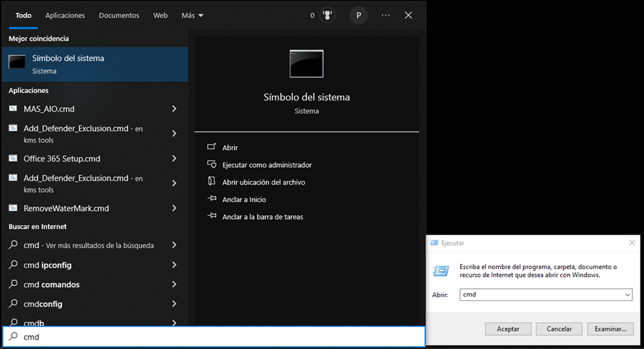
Task: Click the large Símbolo del sistema preview icon
Action: click(x=307, y=64)
